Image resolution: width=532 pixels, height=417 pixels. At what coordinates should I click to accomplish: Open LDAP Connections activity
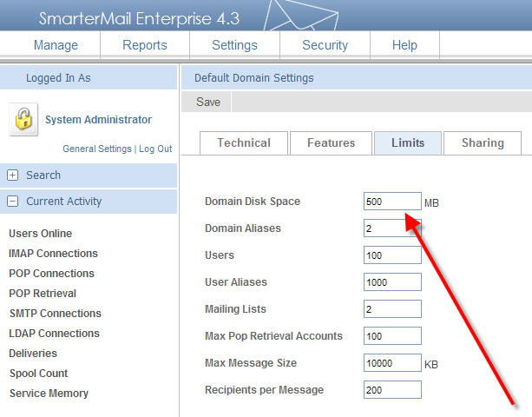coord(55,333)
